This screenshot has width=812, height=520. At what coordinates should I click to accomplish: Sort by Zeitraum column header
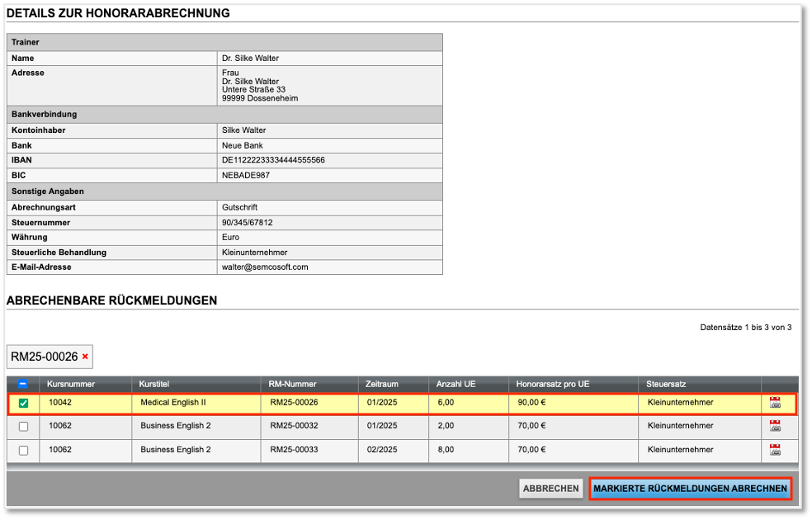pos(381,384)
